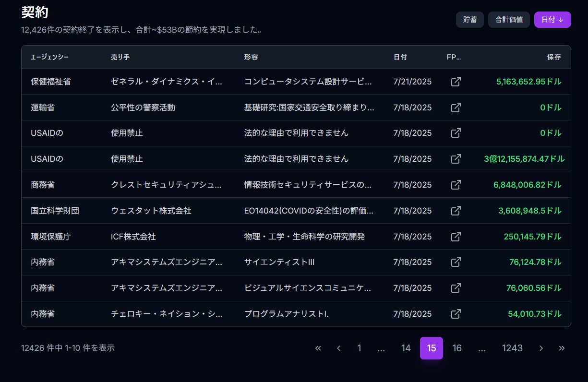Select 商務省 agency cell
The image size is (588, 382).
(x=43, y=185)
